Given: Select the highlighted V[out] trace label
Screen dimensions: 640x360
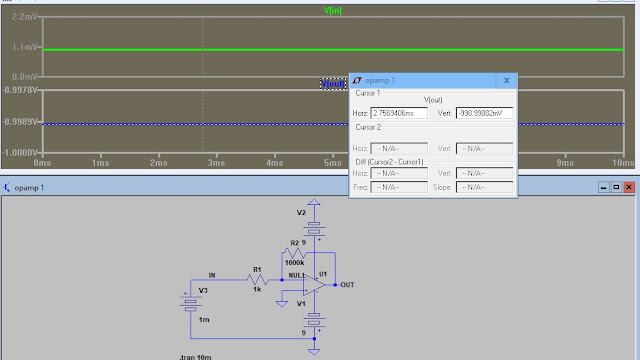Looking at the screenshot, I should point(333,84).
